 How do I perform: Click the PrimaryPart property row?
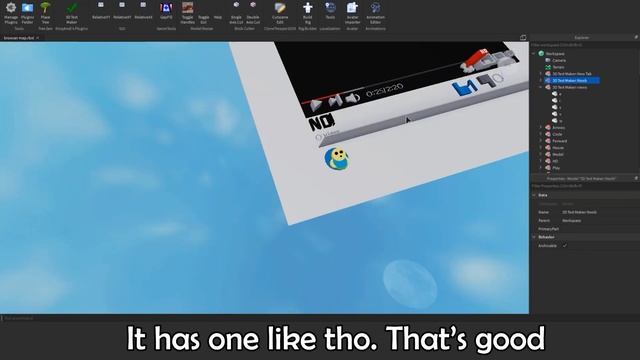(584, 229)
